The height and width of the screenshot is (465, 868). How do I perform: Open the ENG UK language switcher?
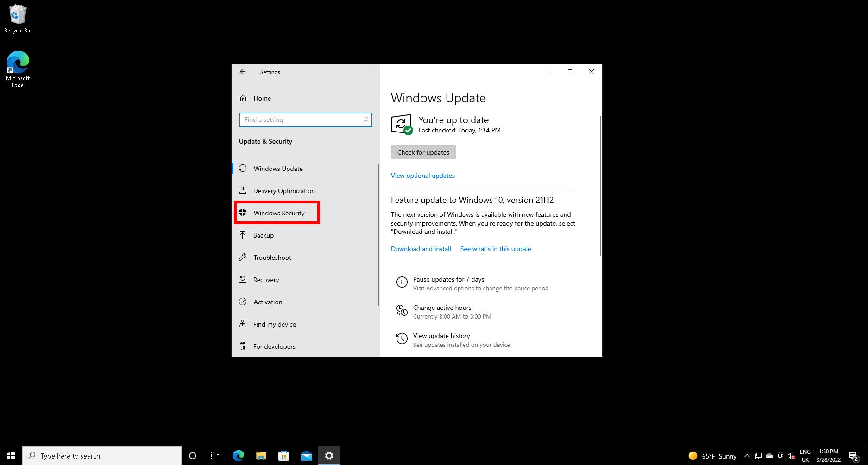(x=805, y=456)
